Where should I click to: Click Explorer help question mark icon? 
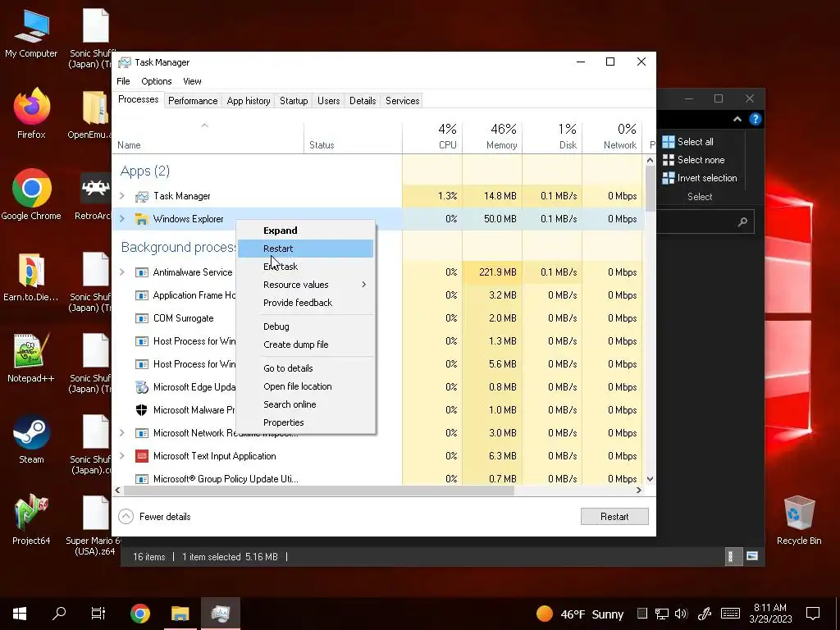[x=755, y=119]
